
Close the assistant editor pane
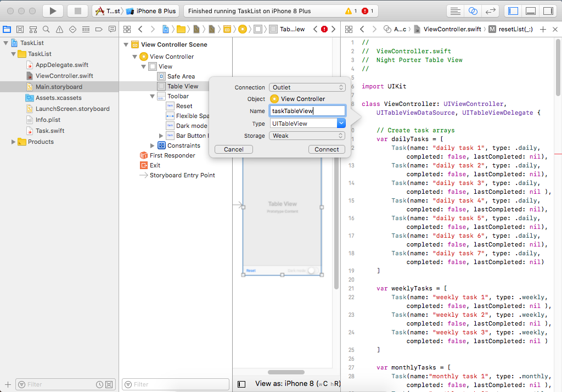(555, 29)
